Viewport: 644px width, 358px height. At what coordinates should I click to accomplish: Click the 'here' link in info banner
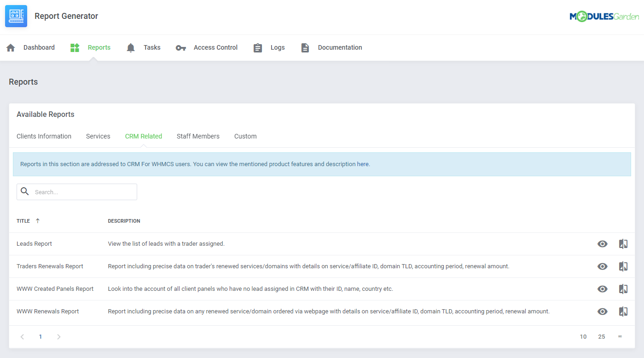[x=363, y=164]
